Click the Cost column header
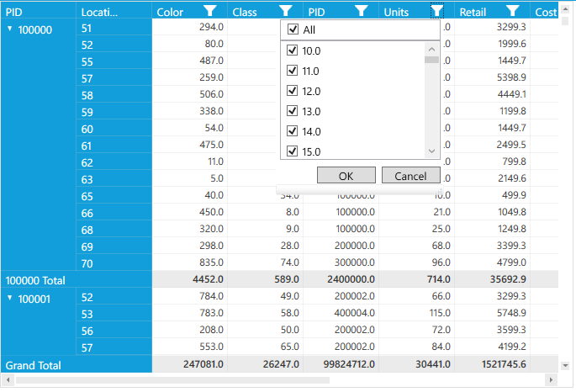The height and width of the screenshot is (392, 576). coord(546,12)
